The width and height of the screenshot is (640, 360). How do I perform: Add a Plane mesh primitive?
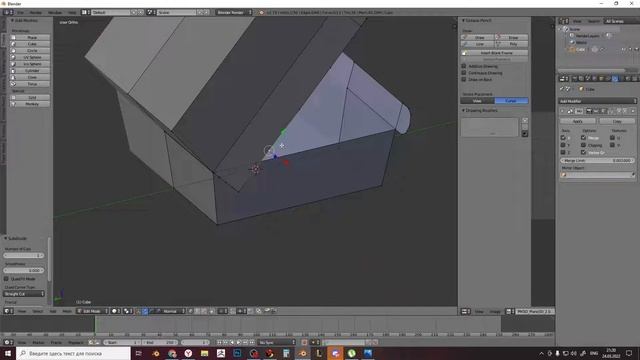30,37
